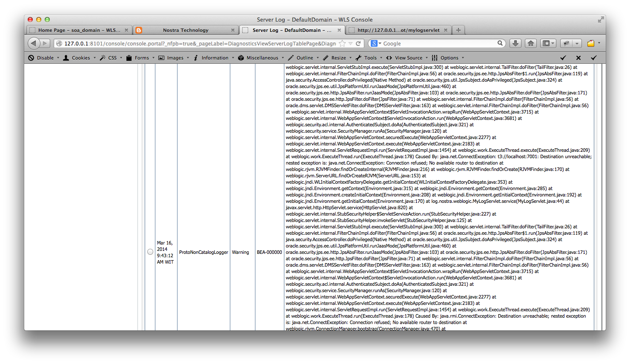Click the site identity globe icon

(x=59, y=43)
